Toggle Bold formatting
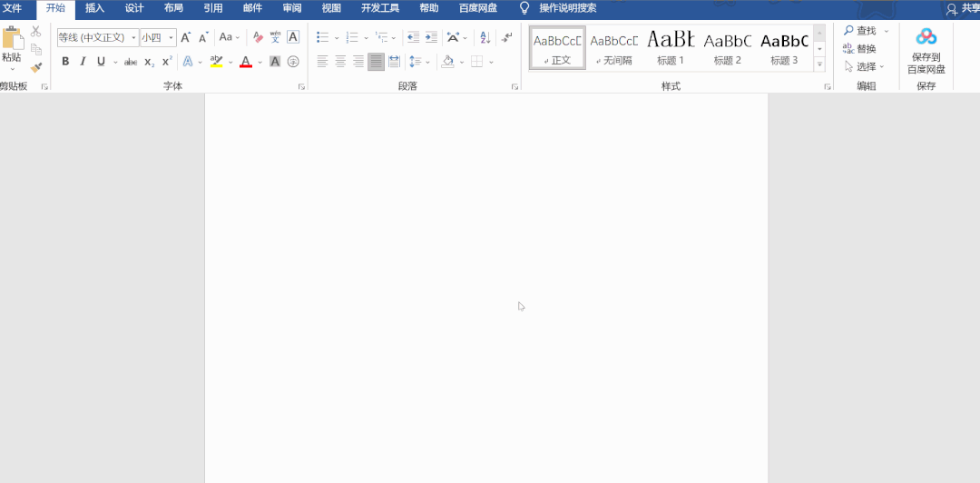Image resolution: width=980 pixels, height=483 pixels. tap(65, 62)
